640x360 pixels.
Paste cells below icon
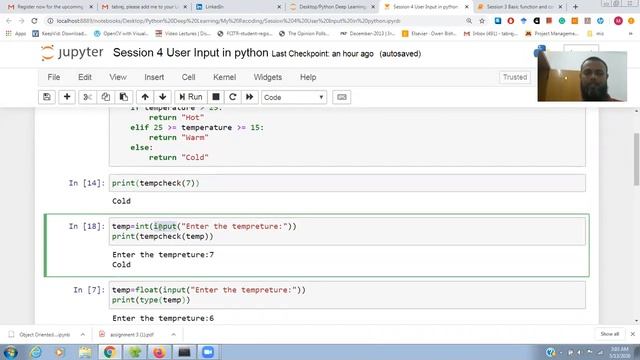click(x=123, y=97)
